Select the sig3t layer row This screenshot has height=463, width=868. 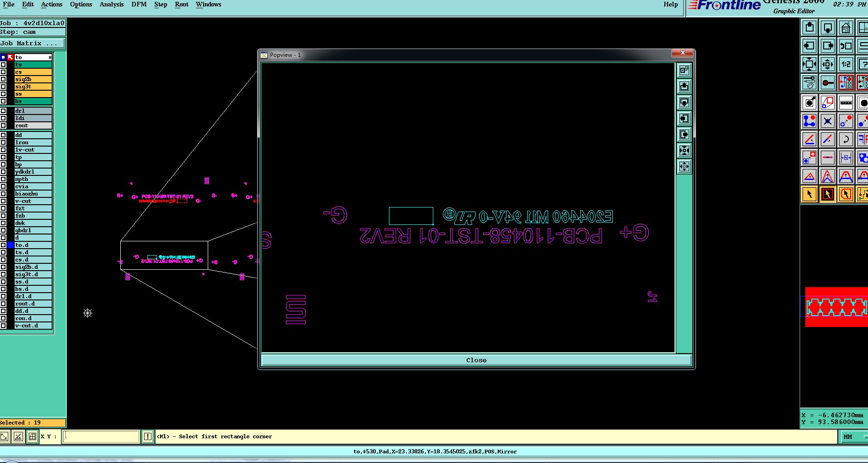pyautogui.click(x=33, y=87)
